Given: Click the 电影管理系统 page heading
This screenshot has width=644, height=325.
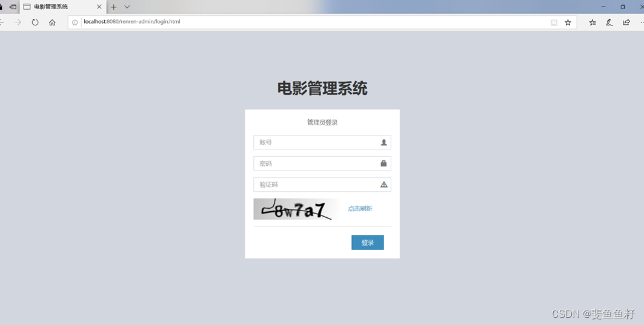Looking at the screenshot, I should (322, 88).
